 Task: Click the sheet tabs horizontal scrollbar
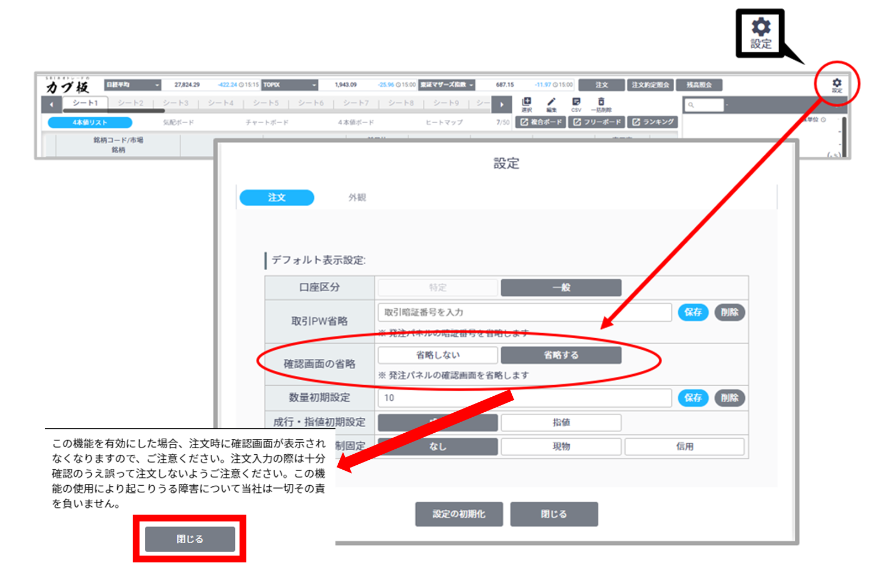[x=114, y=111]
